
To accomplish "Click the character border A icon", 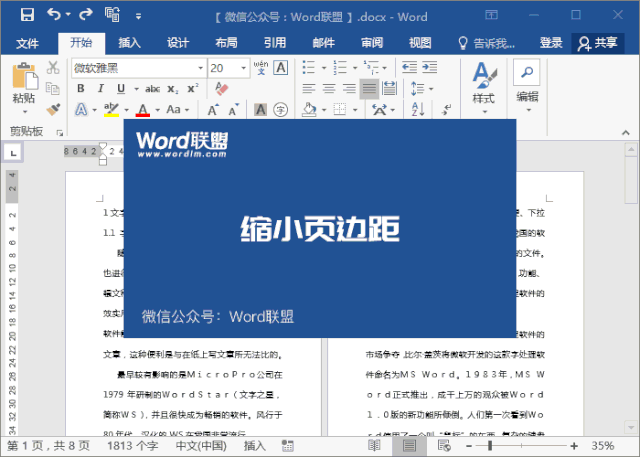I will coord(281,67).
